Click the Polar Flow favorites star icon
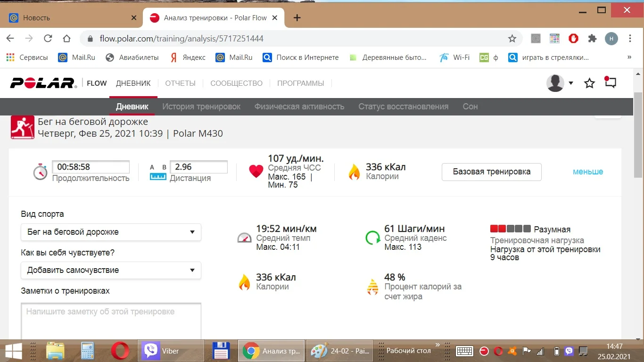 tap(589, 83)
